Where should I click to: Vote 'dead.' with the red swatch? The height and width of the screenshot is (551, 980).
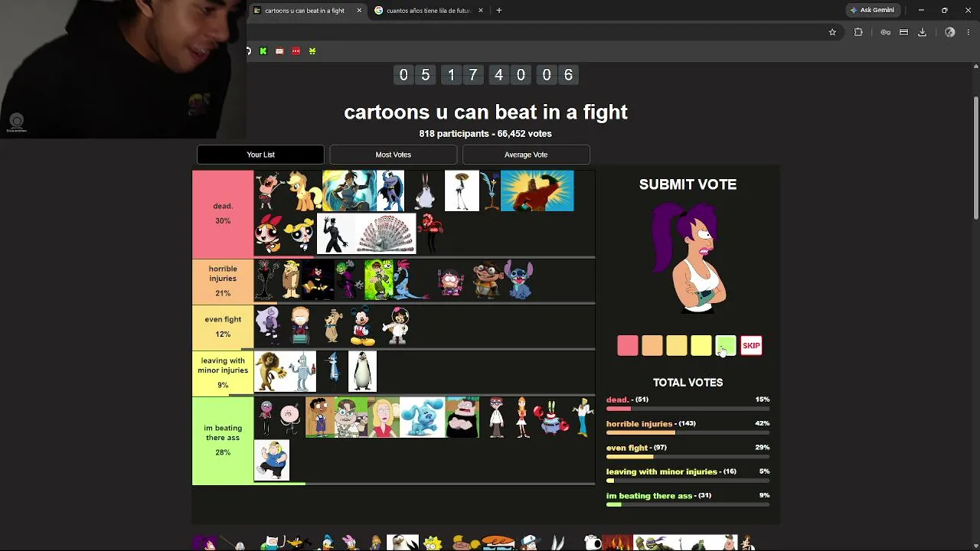627,346
